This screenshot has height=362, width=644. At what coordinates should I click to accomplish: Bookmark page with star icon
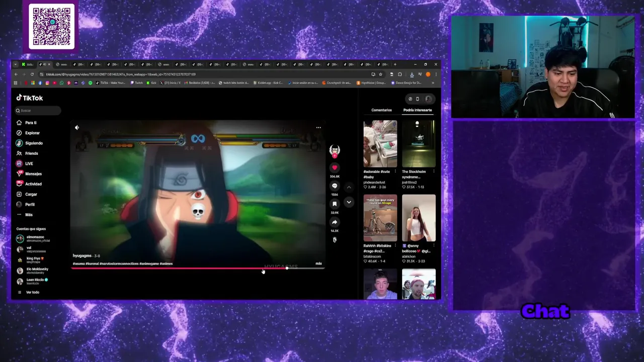pos(381,74)
